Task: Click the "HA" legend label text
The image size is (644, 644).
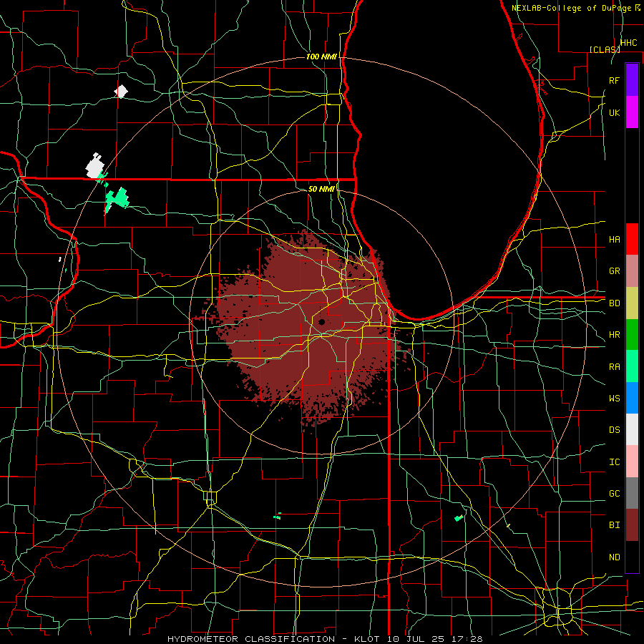Action: click(x=614, y=239)
